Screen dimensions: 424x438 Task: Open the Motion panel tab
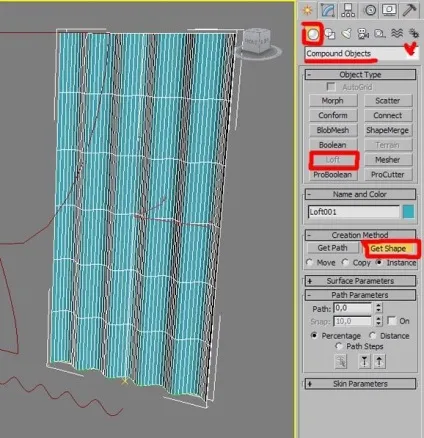tap(369, 10)
